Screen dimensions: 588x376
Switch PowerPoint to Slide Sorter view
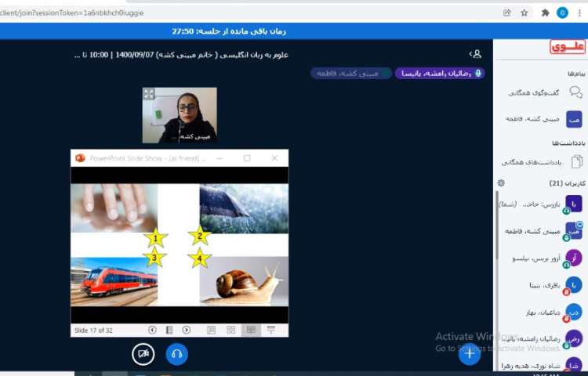tap(231, 330)
